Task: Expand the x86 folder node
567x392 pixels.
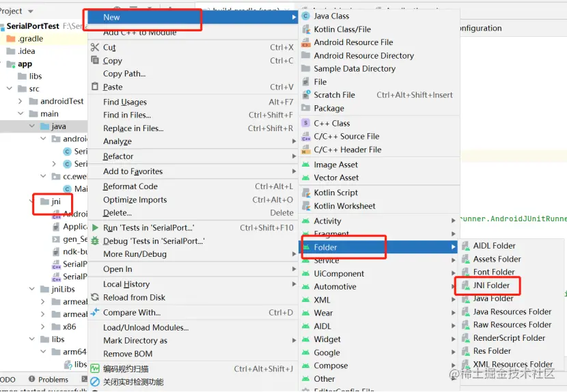Action: pyautogui.click(x=42, y=326)
